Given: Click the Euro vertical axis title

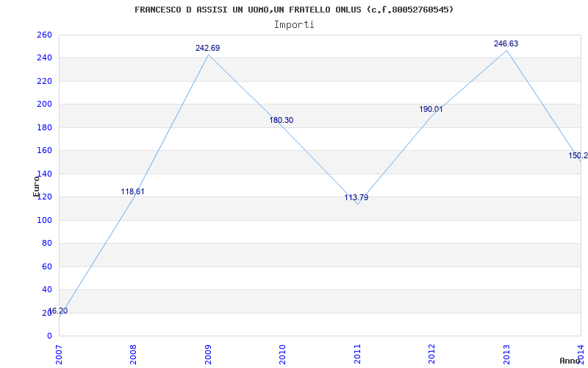Looking at the screenshot, I should click(36, 186).
